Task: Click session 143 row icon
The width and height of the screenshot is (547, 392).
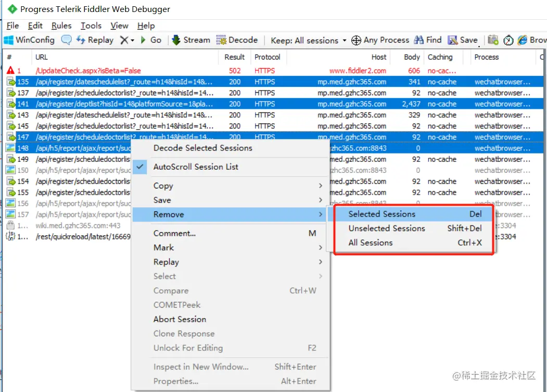Action: tap(11, 115)
